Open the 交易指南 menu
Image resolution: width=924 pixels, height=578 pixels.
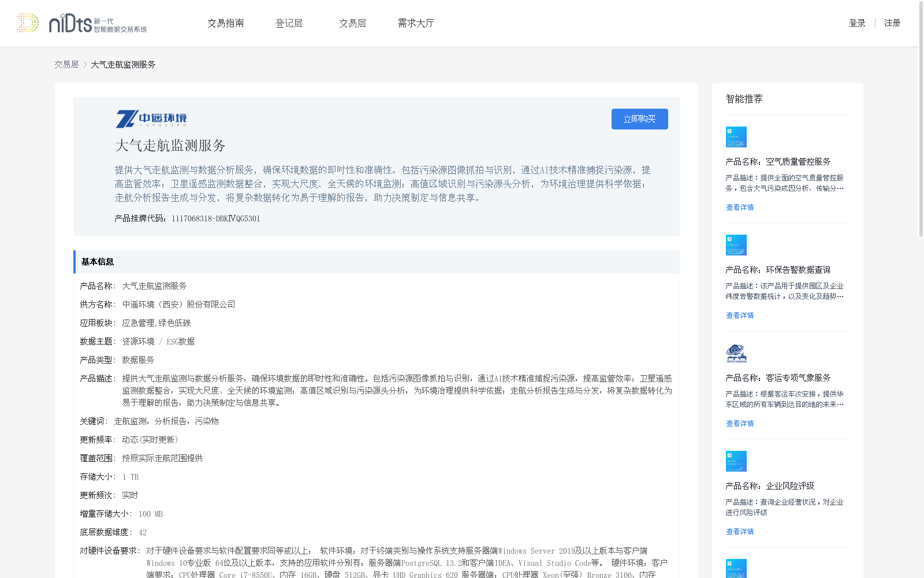pyautogui.click(x=226, y=23)
